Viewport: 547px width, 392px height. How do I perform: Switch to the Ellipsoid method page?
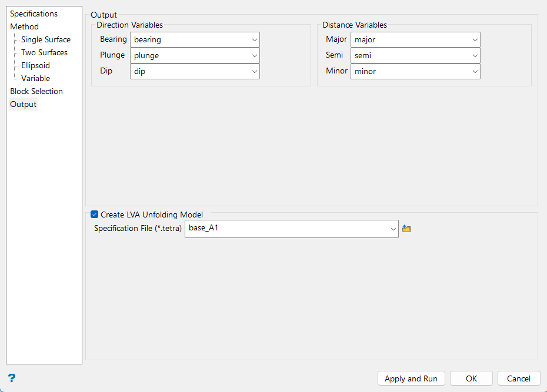pyautogui.click(x=36, y=65)
